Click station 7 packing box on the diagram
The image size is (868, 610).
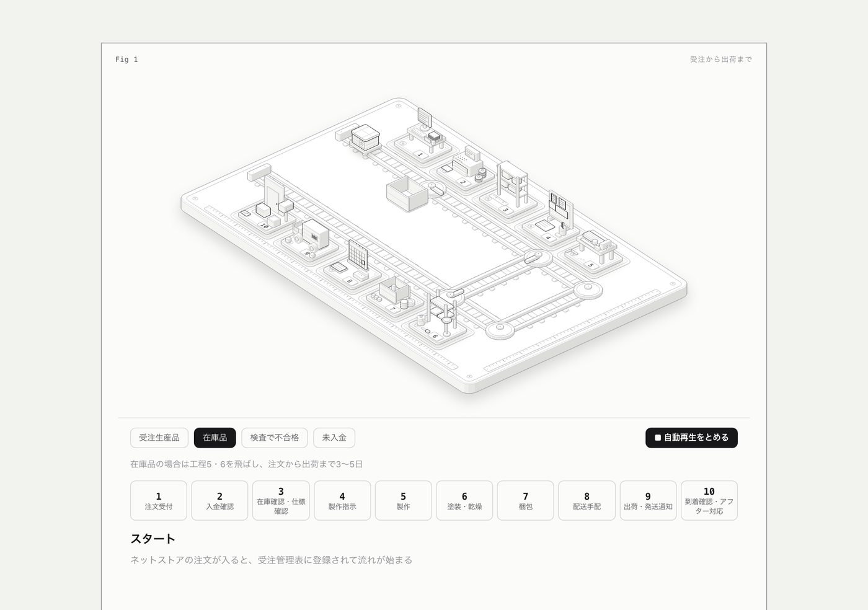pos(394,296)
